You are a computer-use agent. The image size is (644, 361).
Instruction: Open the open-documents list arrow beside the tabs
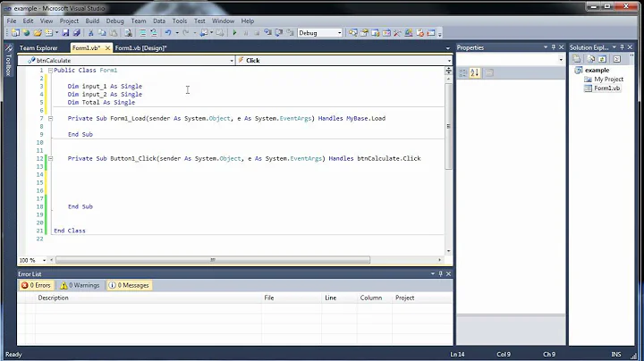tap(448, 48)
